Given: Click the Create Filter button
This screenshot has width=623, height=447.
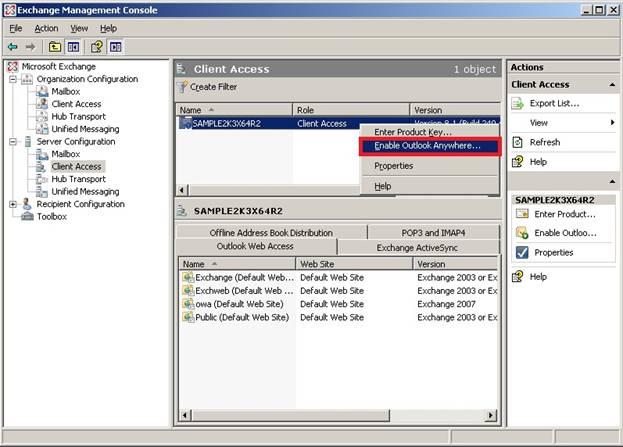Looking at the screenshot, I should (x=207, y=87).
